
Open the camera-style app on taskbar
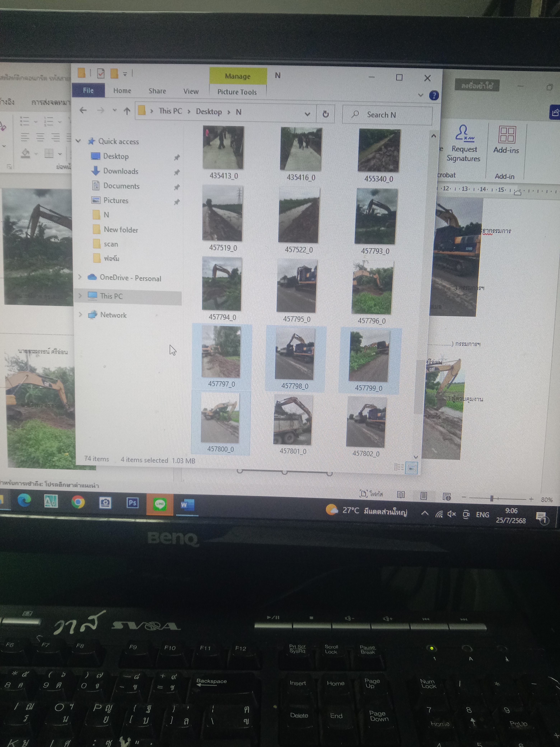(105, 503)
